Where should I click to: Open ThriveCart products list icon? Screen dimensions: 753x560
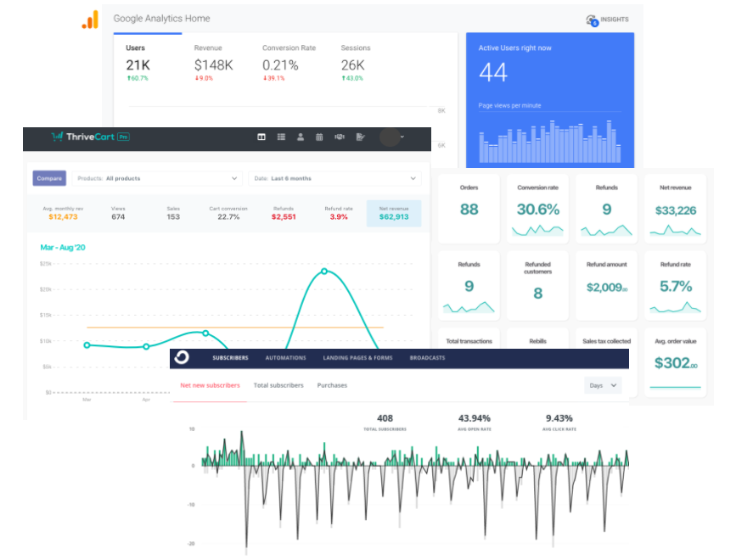(x=281, y=137)
